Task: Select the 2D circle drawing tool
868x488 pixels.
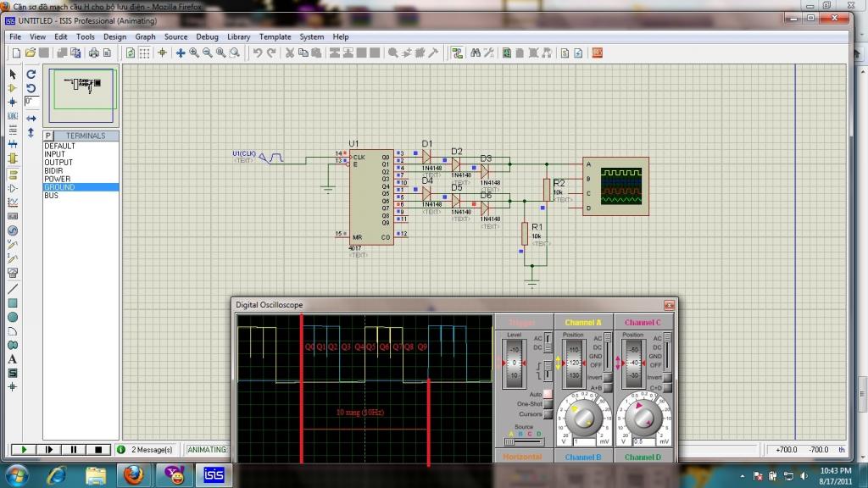Action: (13, 317)
